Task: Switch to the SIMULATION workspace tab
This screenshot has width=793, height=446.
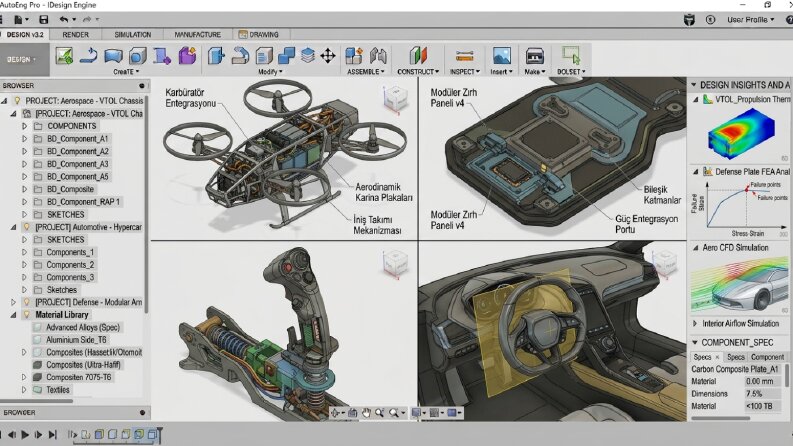Action: (133, 34)
